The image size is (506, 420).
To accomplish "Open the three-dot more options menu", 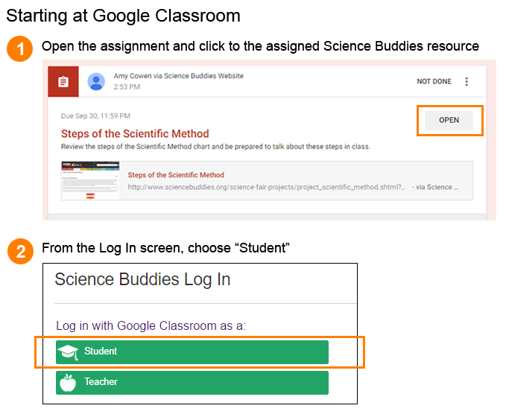I will [467, 82].
